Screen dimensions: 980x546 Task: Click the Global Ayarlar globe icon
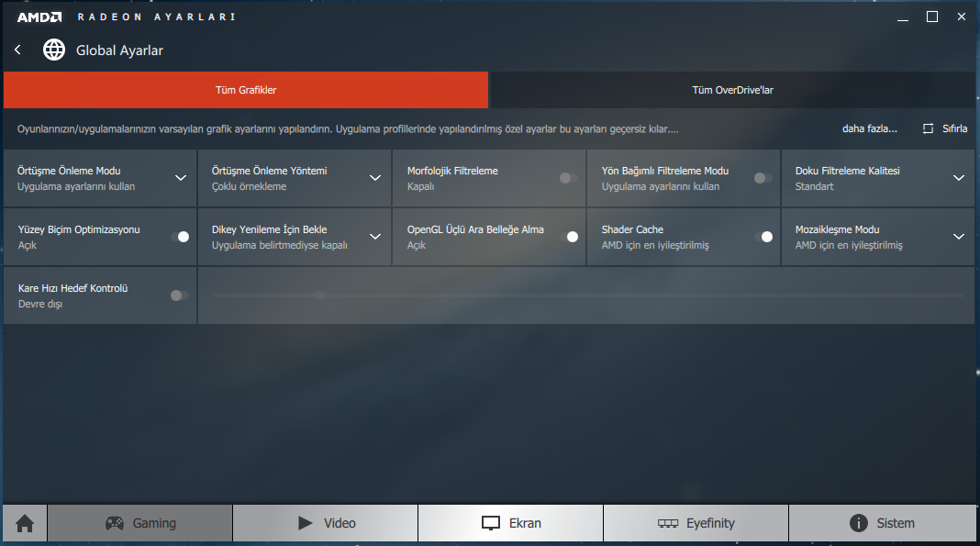[x=54, y=50]
